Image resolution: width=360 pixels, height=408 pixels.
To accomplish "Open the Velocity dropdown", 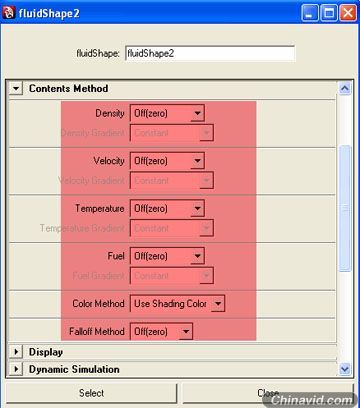I will point(167,161).
